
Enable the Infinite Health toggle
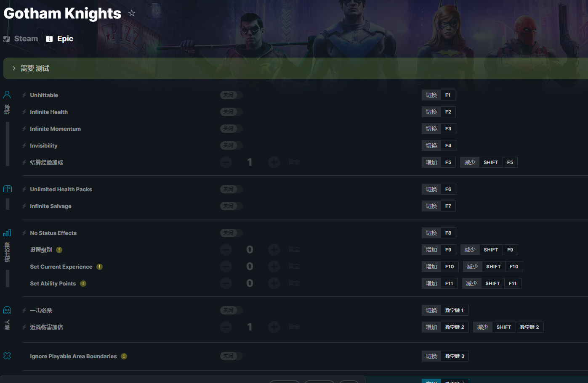(231, 112)
